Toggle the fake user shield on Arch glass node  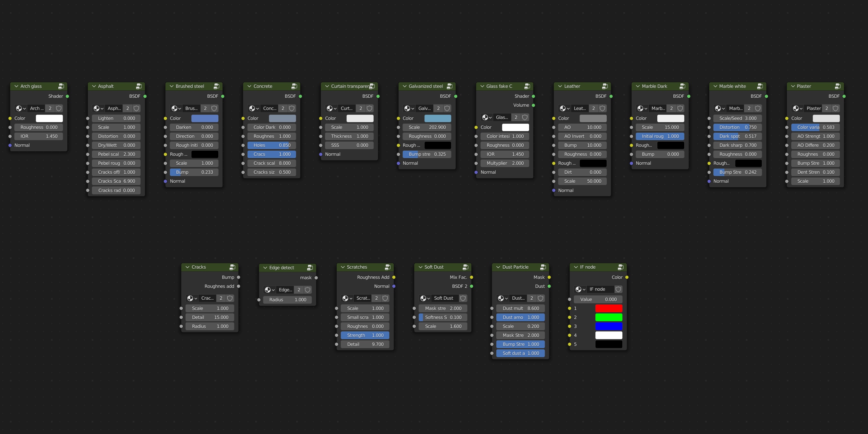point(59,108)
